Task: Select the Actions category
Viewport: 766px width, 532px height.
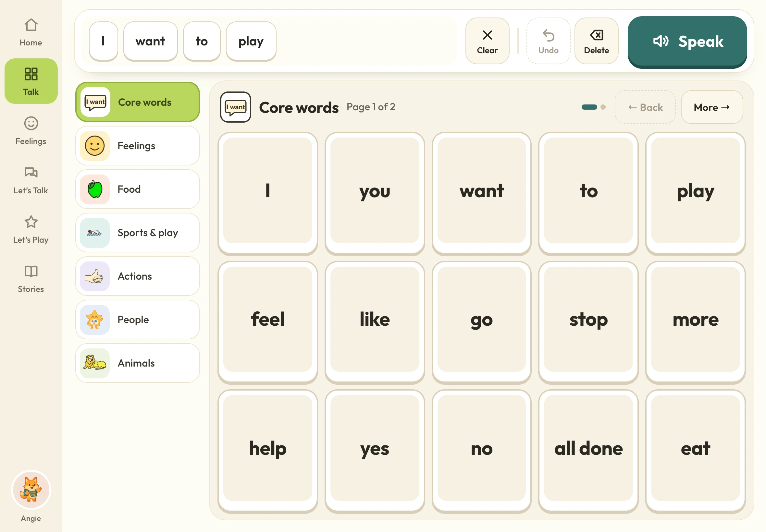Action: [x=137, y=276]
